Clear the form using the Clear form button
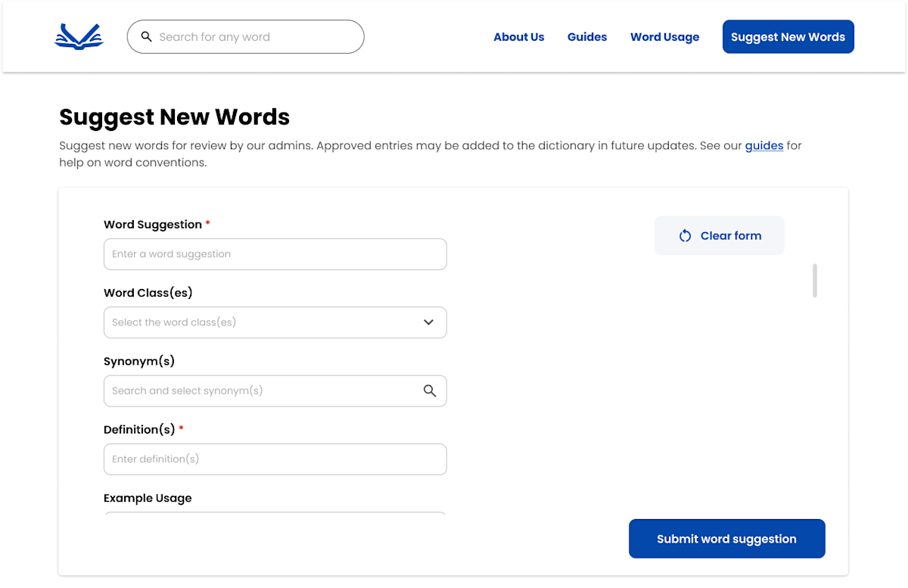 coord(719,235)
